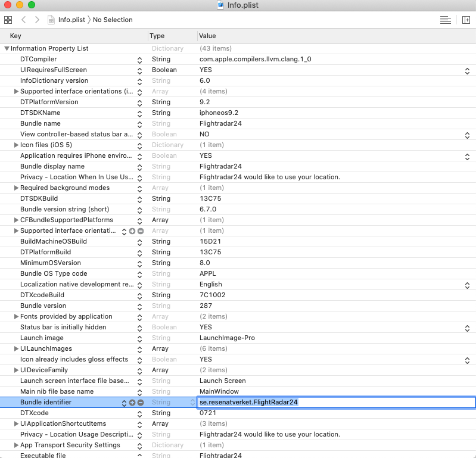This screenshot has width=476, height=458.
Task: Open editor options lines icon
Action: click(x=446, y=20)
